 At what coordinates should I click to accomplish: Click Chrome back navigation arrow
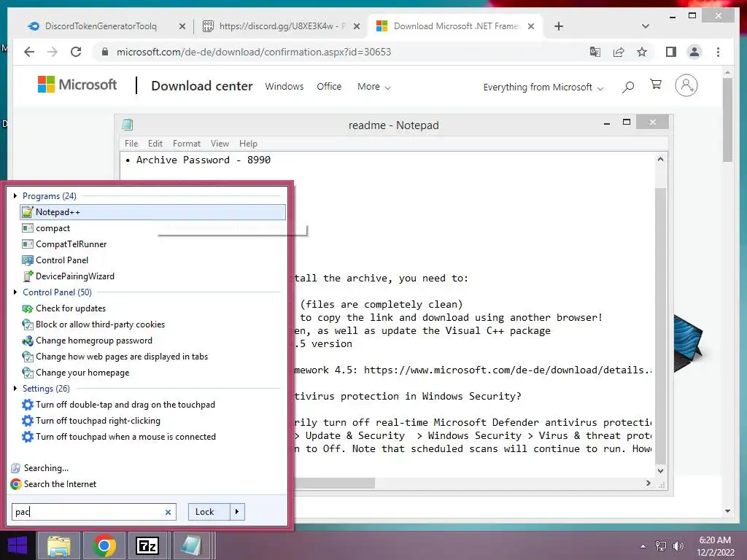[29, 52]
